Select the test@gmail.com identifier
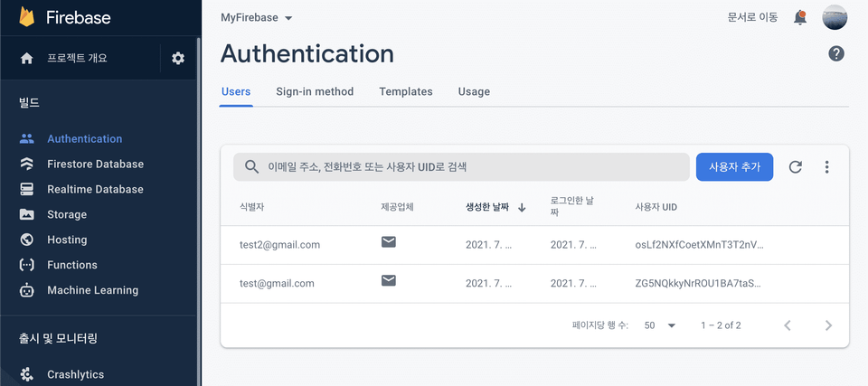Viewport: 868px width, 386px height. [277, 284]
